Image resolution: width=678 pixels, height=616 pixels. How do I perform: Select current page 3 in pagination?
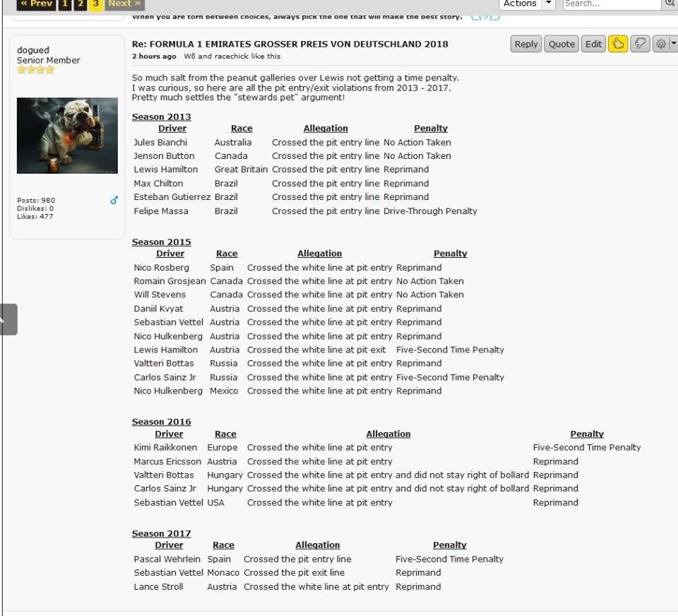pyautogui.click(x=95, y=4)
